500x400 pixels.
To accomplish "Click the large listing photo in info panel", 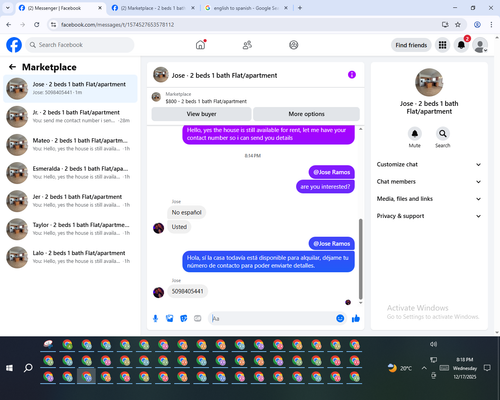I will click(x=429, y=82).
